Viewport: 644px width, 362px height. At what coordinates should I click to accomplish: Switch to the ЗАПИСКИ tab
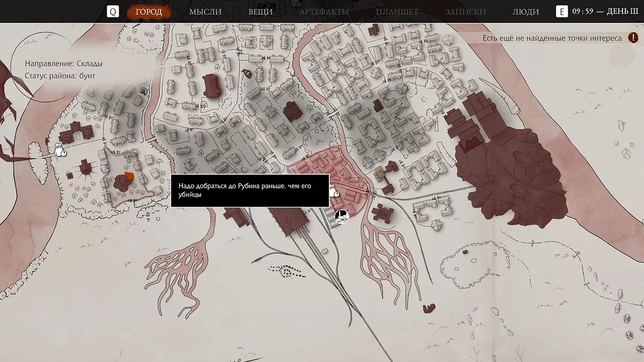pos(465,12)
